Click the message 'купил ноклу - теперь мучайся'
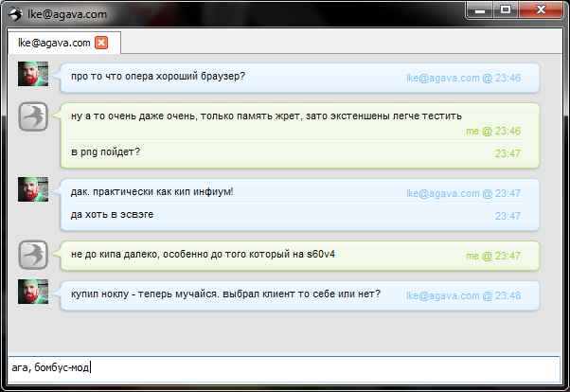 click(225, 294)
